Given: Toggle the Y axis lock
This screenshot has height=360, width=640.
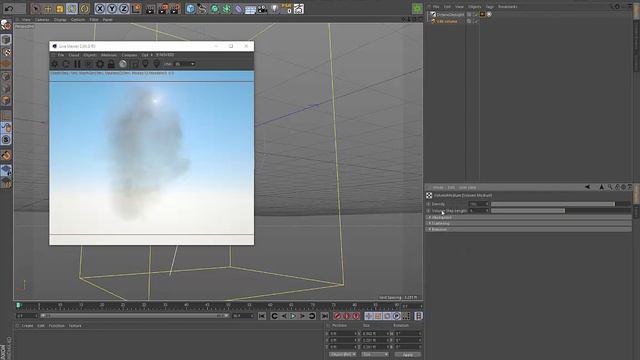Looking at the screenshot, I should (x=112, y=9).
